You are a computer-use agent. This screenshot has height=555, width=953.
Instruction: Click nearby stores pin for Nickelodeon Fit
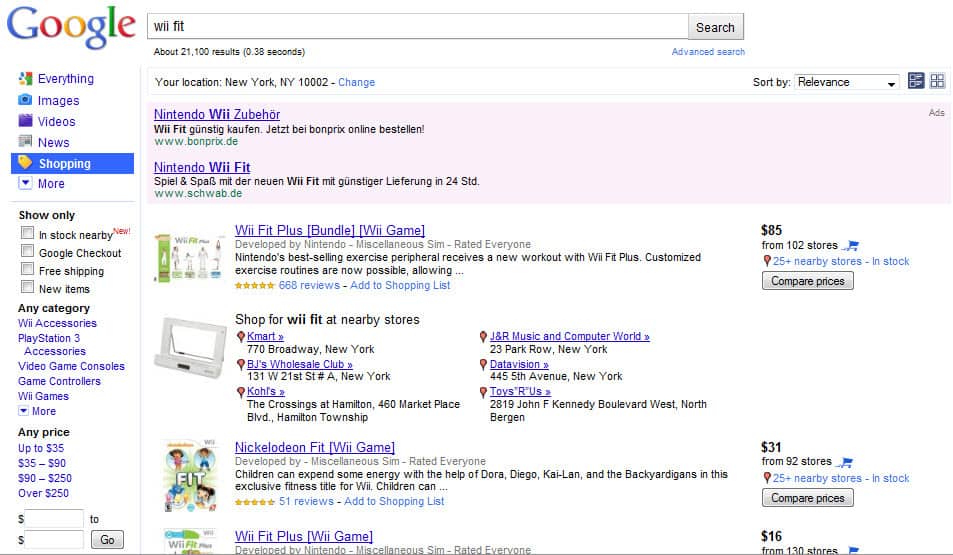pyautogui.click(x=767, y=478)
